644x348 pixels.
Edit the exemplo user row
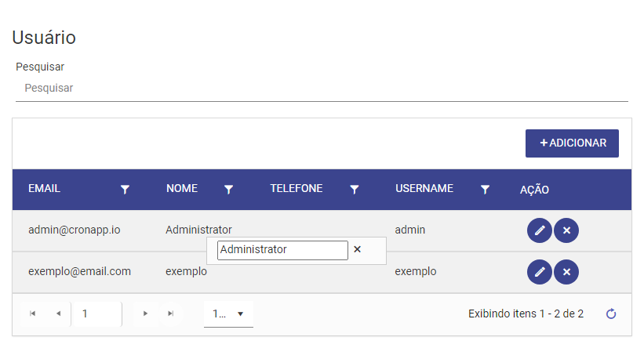coord(539,272)
